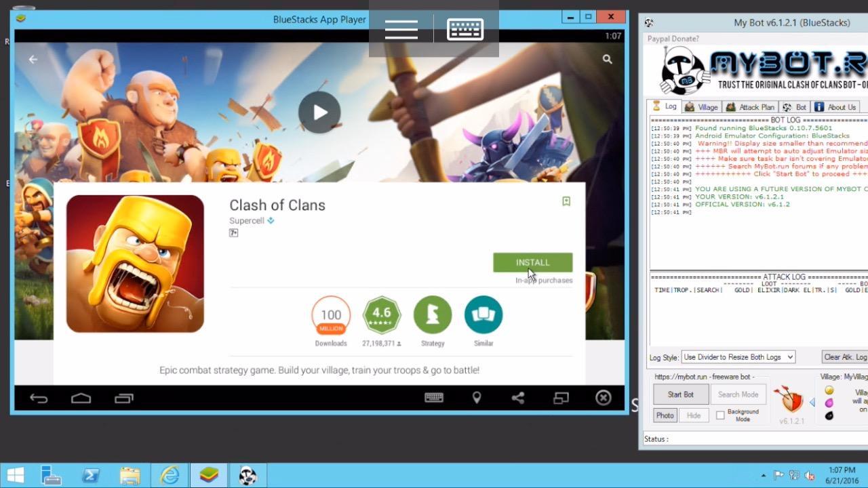The image size is (868, 488).
Task: Open recent apps in BlueStacks bar
Action: pos(124,398)
